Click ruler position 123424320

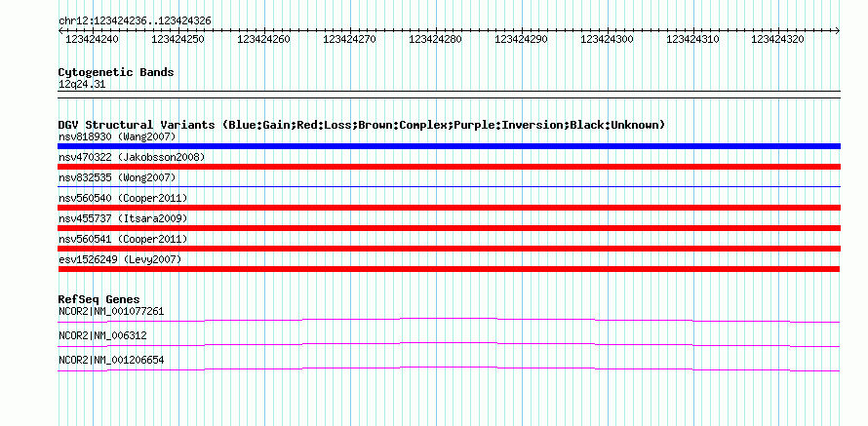[x=777, y=39]
